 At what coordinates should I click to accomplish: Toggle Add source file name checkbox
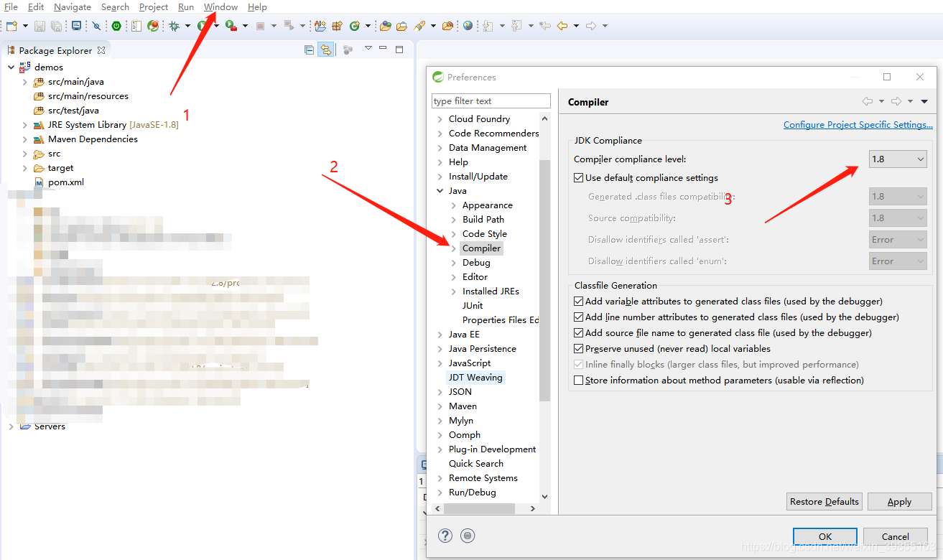(x=579, y=332)
